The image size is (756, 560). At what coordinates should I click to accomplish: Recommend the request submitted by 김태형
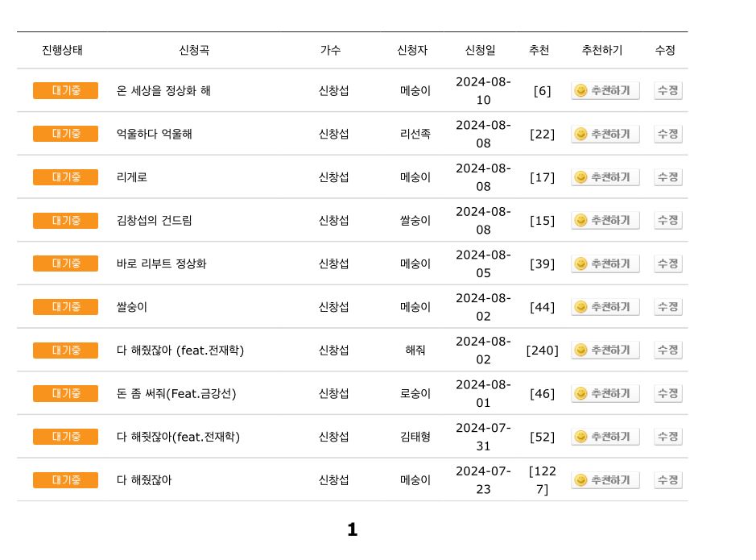click(x=605, y=437)
